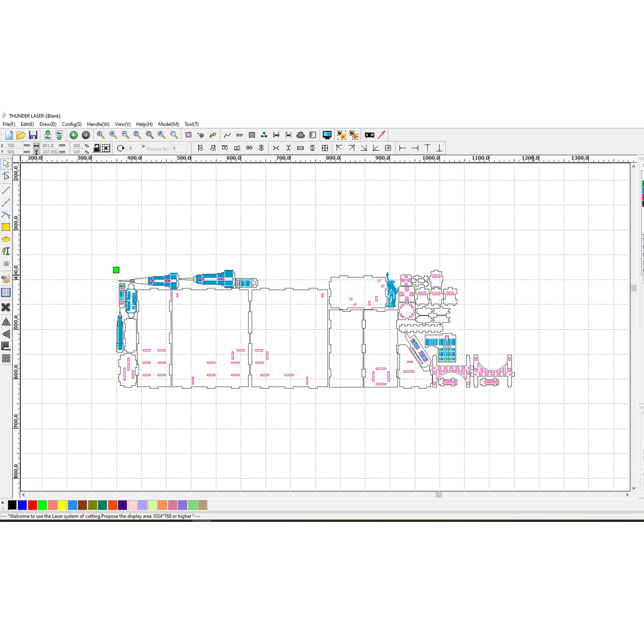644x644 pixels.
Task: Open the Config(S) menu
Action: [x=72, y=124]
